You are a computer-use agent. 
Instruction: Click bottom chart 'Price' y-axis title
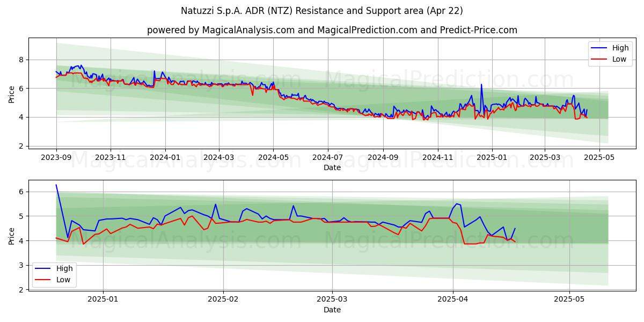[12, 236]
